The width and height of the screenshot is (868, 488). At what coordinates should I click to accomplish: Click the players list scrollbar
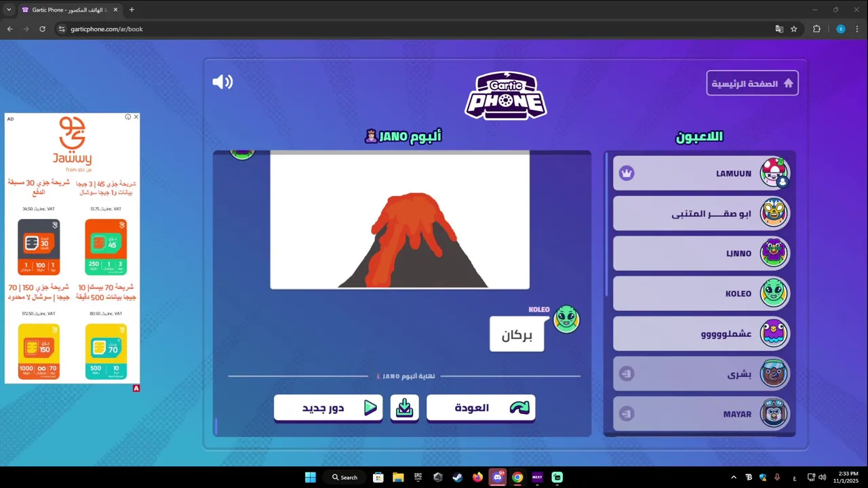[607, 224]
